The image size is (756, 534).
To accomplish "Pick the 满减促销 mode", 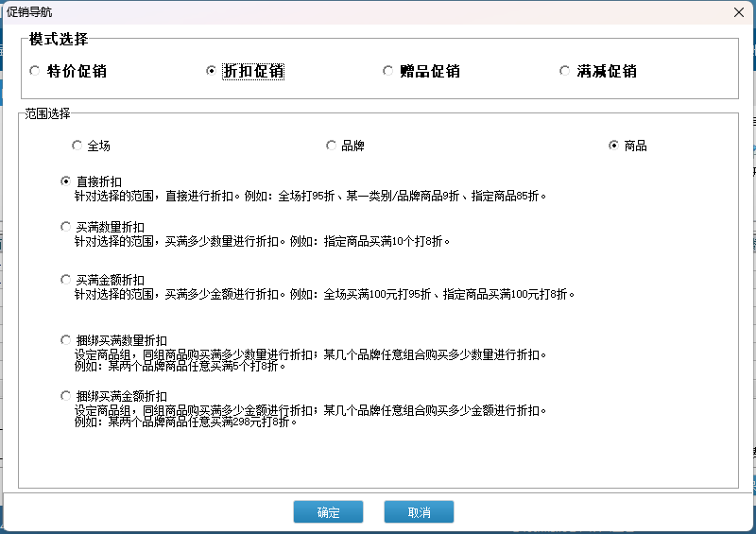I will pyautogui.click(x=564, y=71).
